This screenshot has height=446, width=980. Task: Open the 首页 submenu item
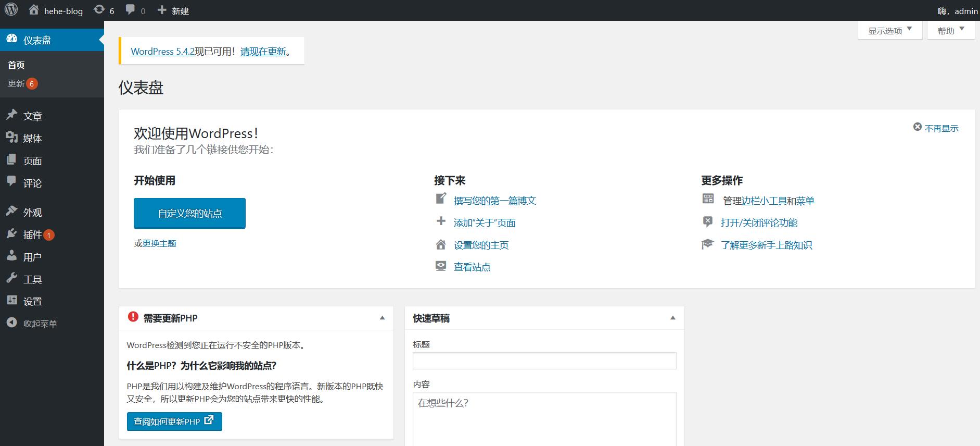[16, 65]
